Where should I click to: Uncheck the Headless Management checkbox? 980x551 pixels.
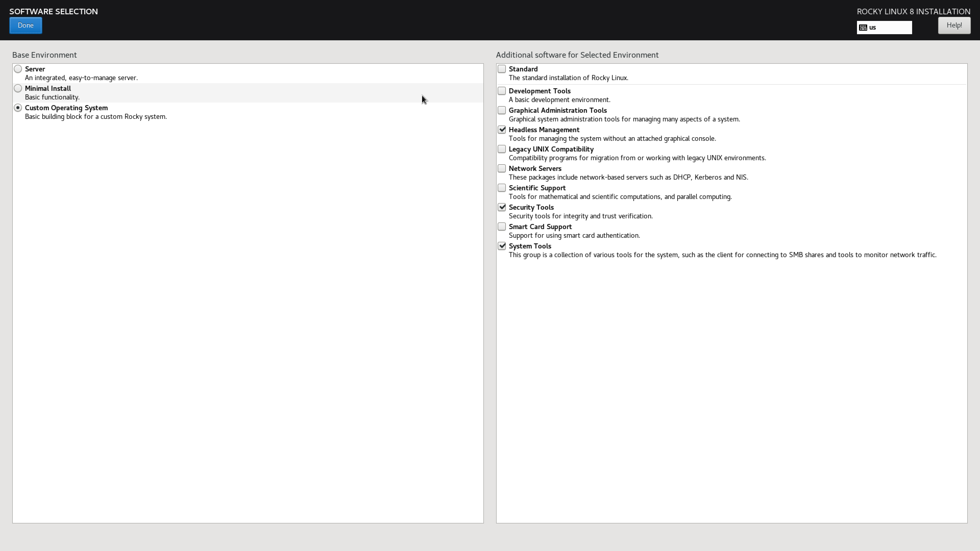[x=502, y=130]
